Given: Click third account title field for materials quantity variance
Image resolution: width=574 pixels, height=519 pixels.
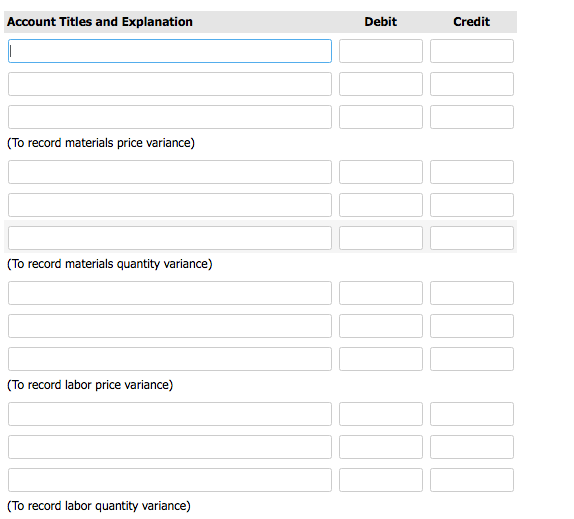Looking at the screenshot, I should point(170,238).
